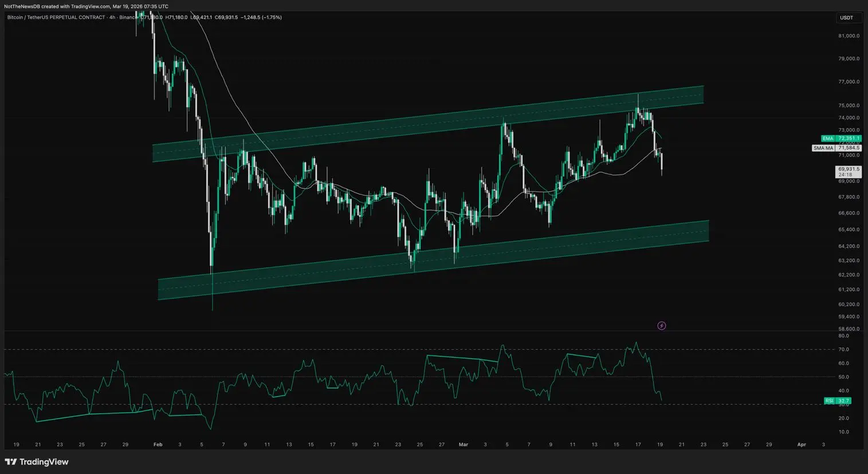Click the 4h timeframe in chart title
Image resolution: width=868 pixels, height=474 pixels.
[112, 18]
